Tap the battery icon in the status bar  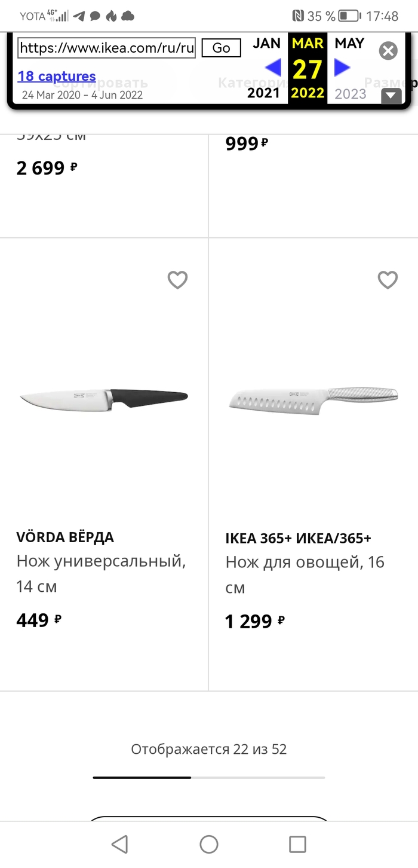(349, 16)
